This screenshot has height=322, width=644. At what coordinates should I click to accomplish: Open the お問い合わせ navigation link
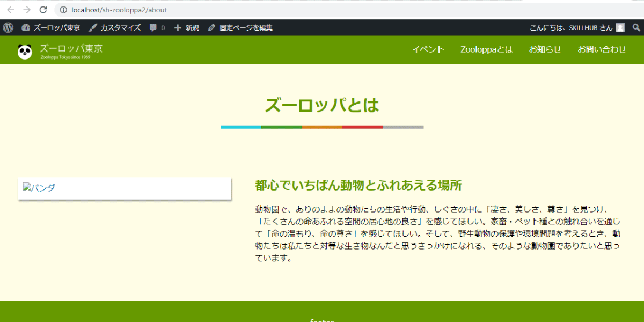[x=602, y=49]
